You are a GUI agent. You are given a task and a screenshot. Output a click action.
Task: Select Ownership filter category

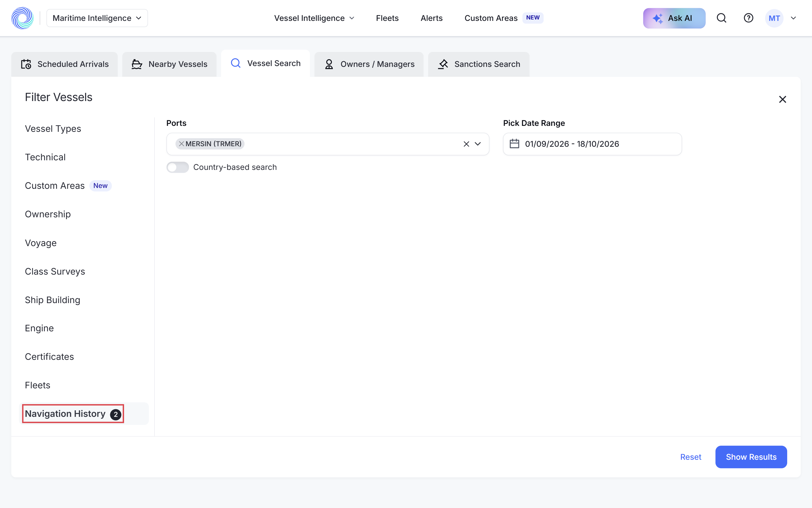(x=48, y=214)
